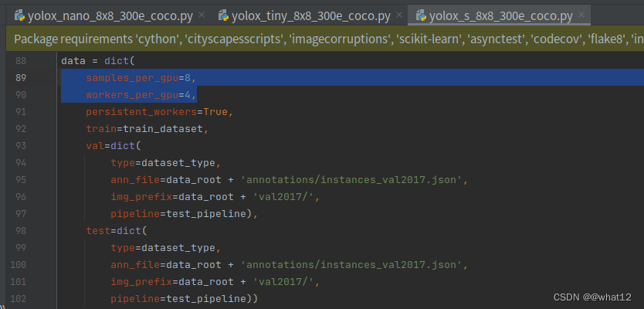Click line number 102 in the gutter
Image resolution: width=644 pixels, height=309 pixels.
point(18,299)
